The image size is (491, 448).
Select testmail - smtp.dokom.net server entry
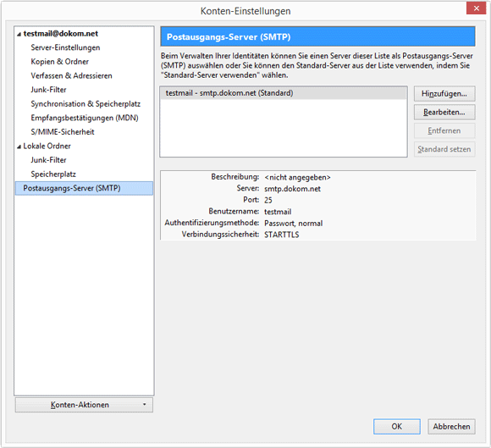tap(284, 93)
